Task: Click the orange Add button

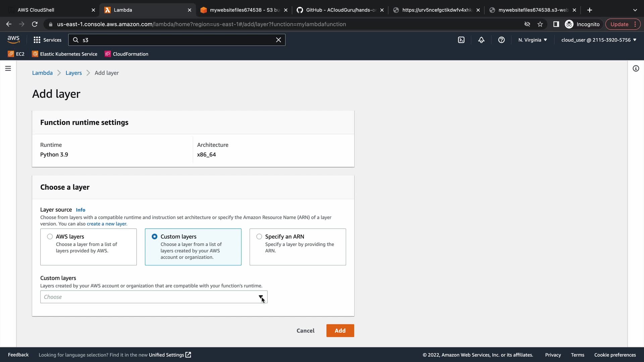Action: pyautogui.click(x=340, y=330)
